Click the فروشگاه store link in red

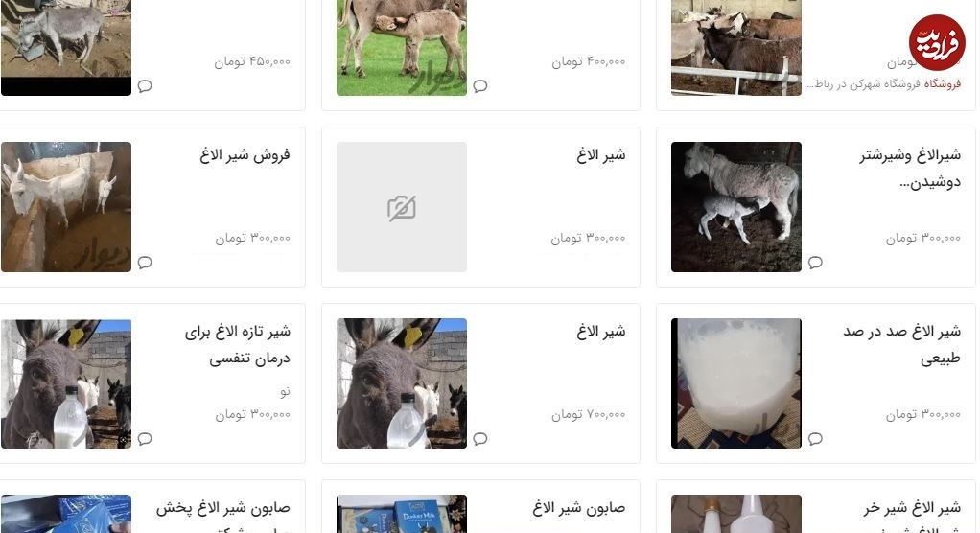(943, 83)
